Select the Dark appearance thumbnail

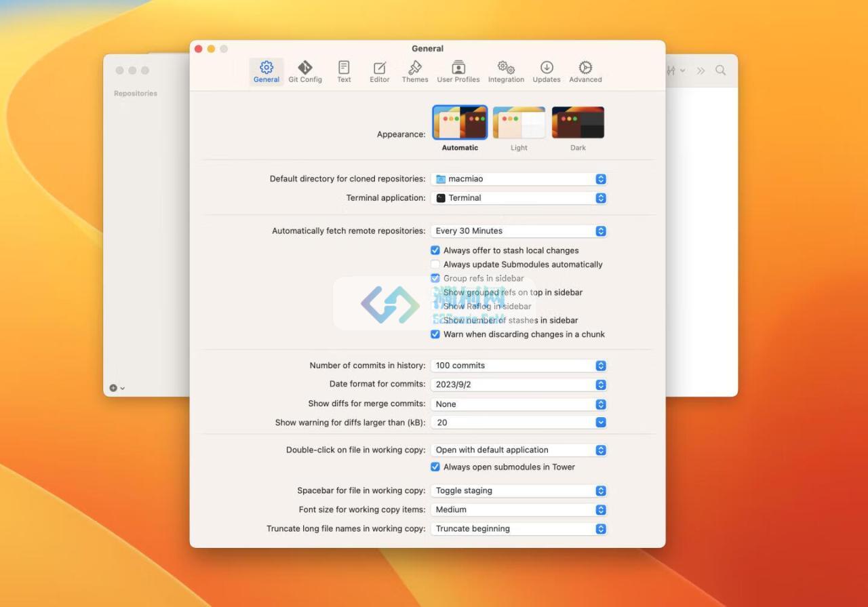(578, 122)
